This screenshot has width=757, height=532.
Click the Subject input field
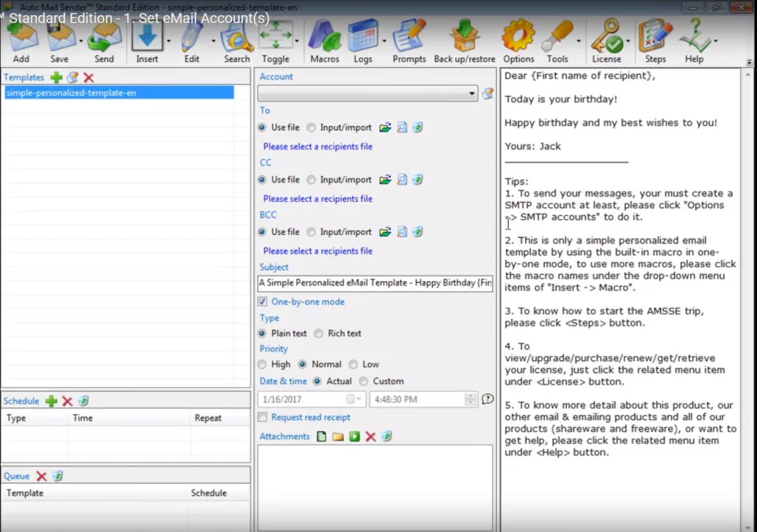click(375, 283)
